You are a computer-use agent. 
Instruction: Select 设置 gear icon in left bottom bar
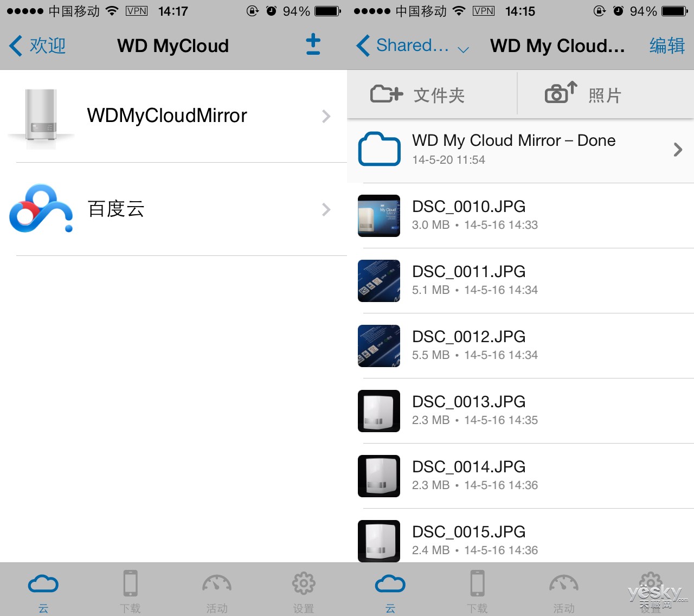tap(304, 583)
